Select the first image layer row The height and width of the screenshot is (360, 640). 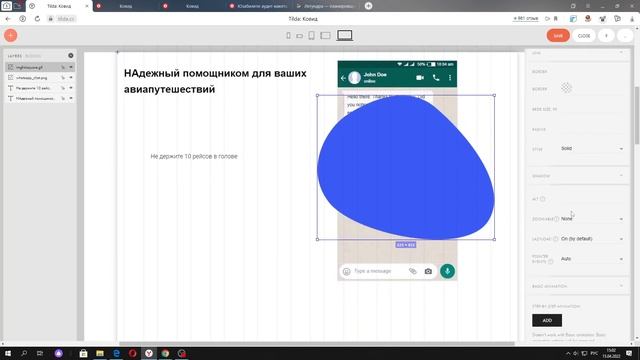click(x=40, y=67)
